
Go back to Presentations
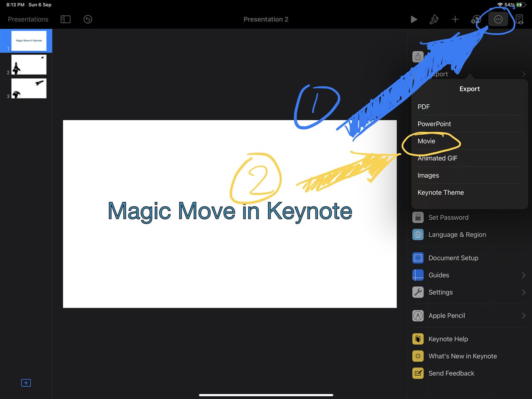pyautogui.click(x=28, y=19)
